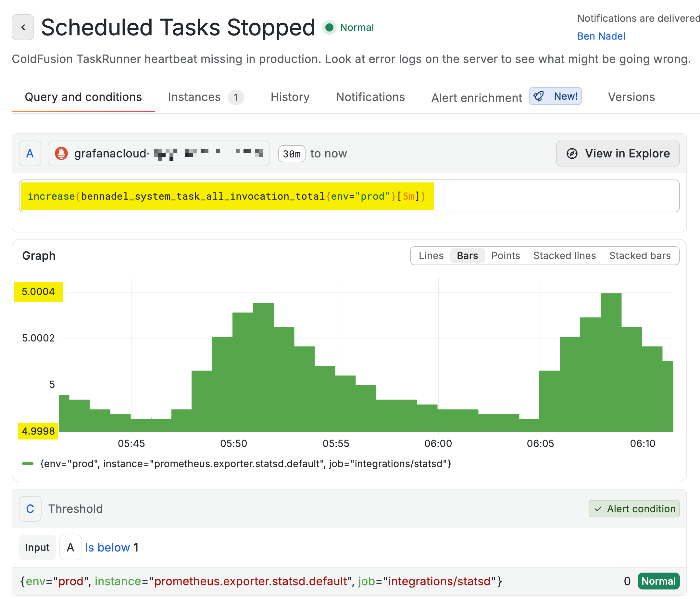Screen dimensions: 700x607
Task: Click the Instances count badge 1
Action: [x=236, y=98]
